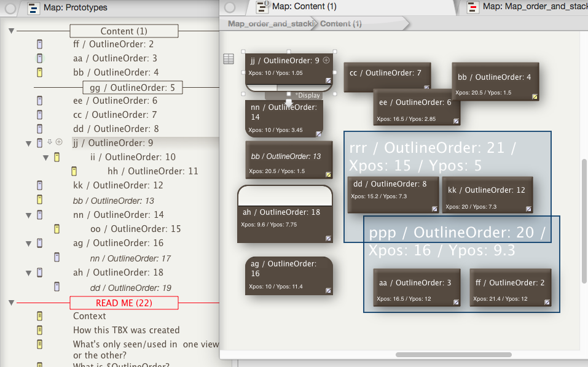Click the corner flag icon on the ag note
Image resolution: width=588 pixels, height=367 pixels.
coord(328,289)
